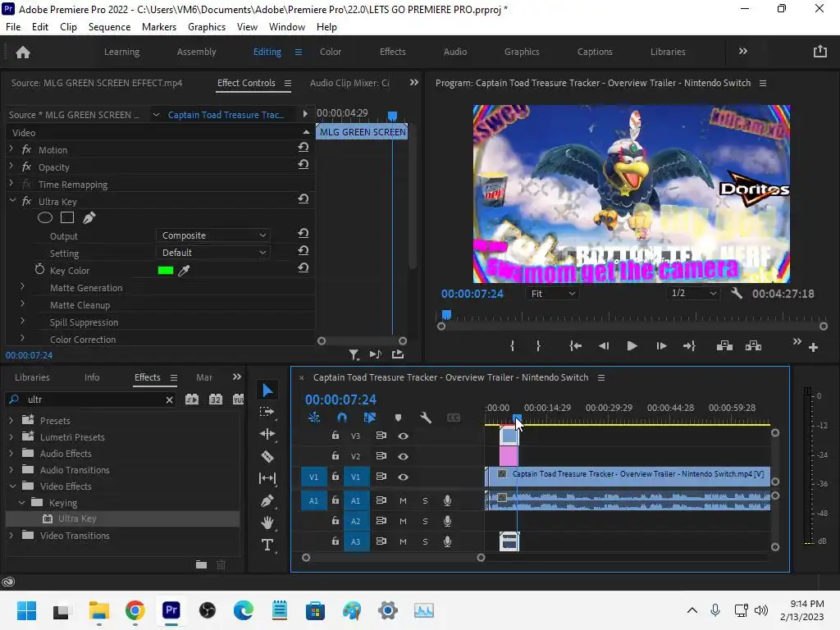Expand Matte Generation settings
The height and width of the screenshot is (630, 840).
click(x=22, y=287)
